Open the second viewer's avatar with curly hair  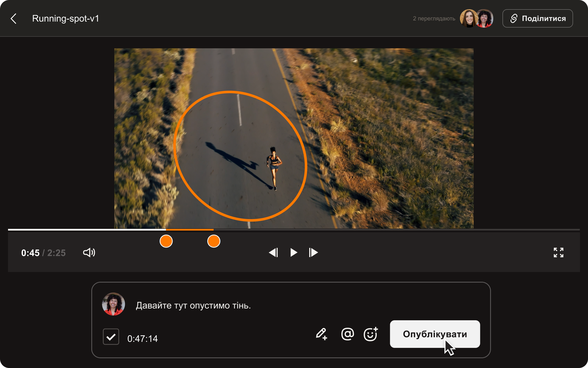[x=485, y=18]
